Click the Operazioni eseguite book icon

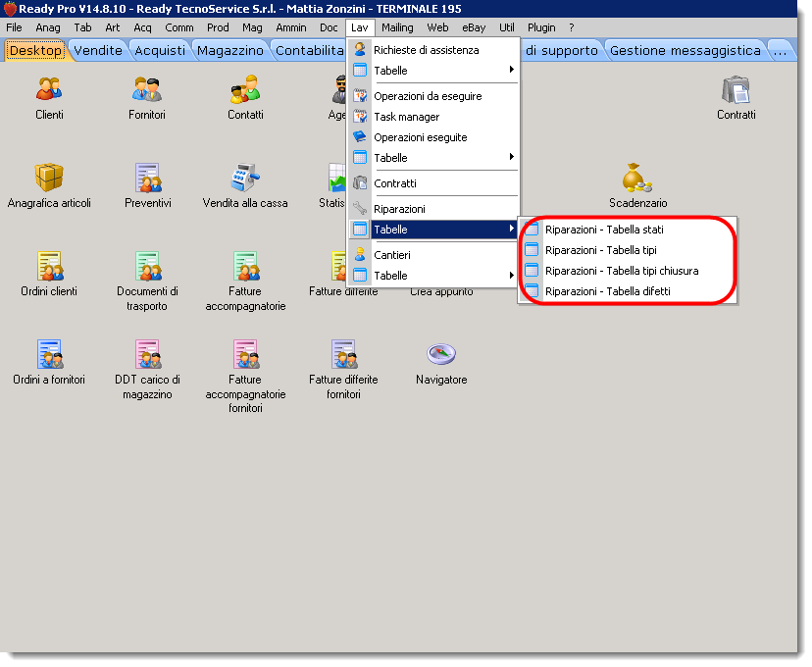[360, 136]
